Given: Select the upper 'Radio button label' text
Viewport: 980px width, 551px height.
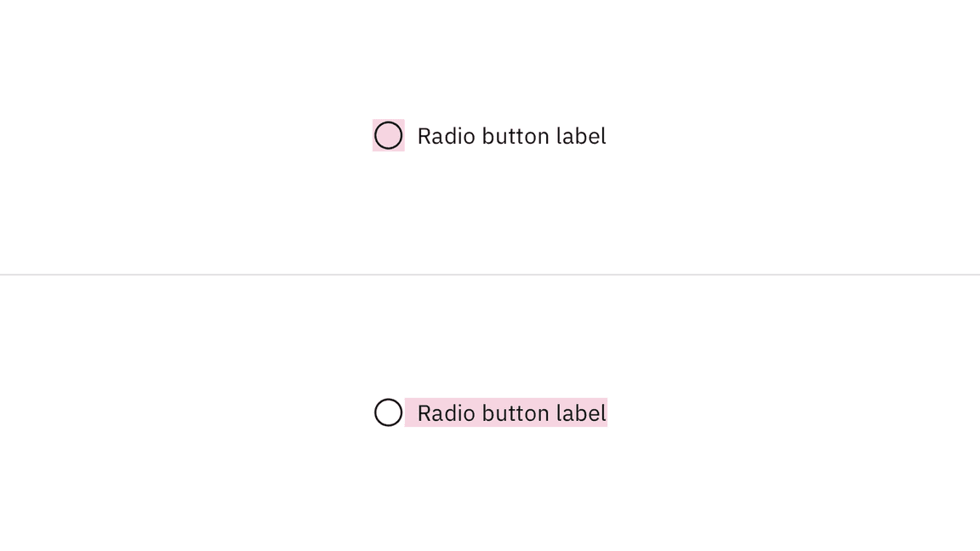Looking at the screenshot, I should point(511,135).
